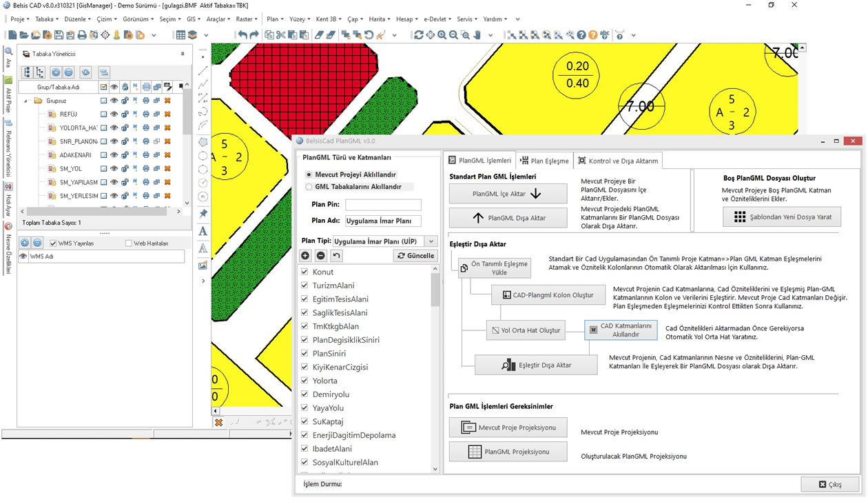Click the PlanGML Dışa Aktar button
868x502 pixels.
(x=508, y=218)
